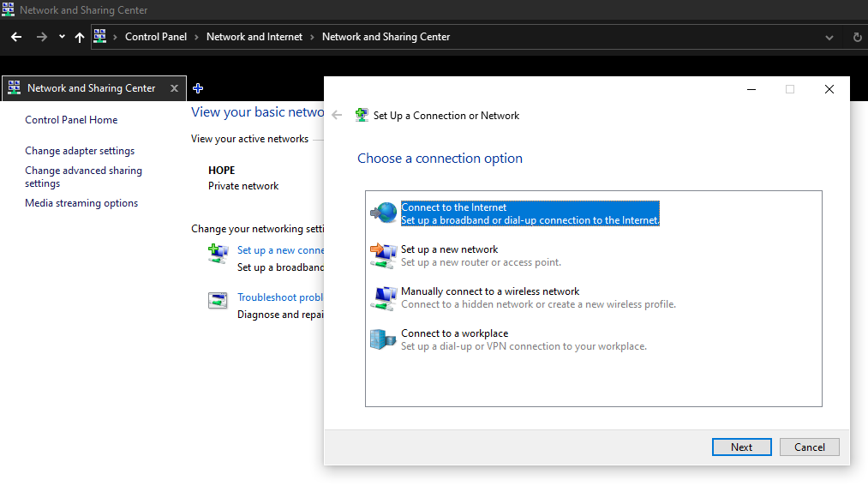Click the Network and Sharing Center title bar icon
This screenshot has height=492, width=868.
(9, 9)
